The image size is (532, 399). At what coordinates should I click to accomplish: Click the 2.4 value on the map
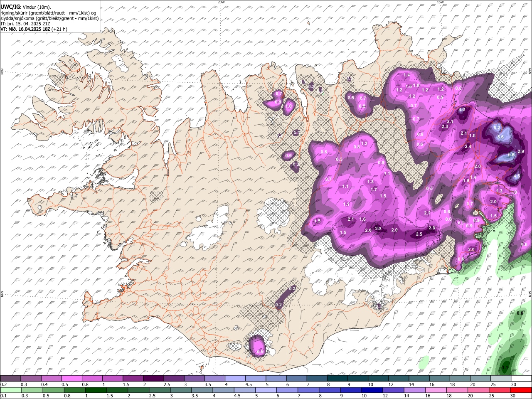(468, 146)
